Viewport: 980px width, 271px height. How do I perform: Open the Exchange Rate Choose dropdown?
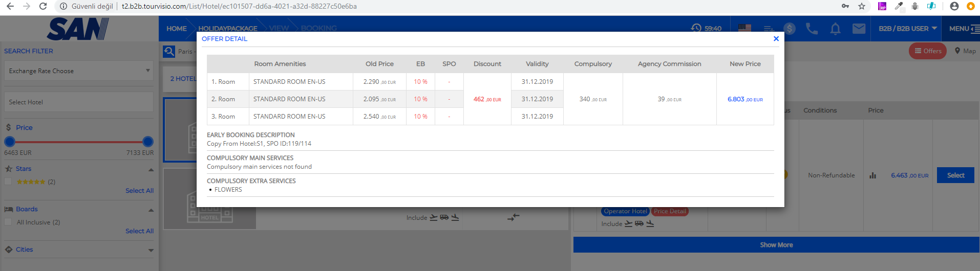(x=79, y=71)
